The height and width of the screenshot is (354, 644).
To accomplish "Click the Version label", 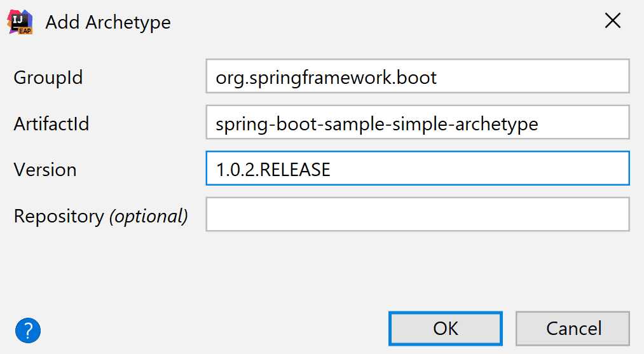I will point(45,170).
